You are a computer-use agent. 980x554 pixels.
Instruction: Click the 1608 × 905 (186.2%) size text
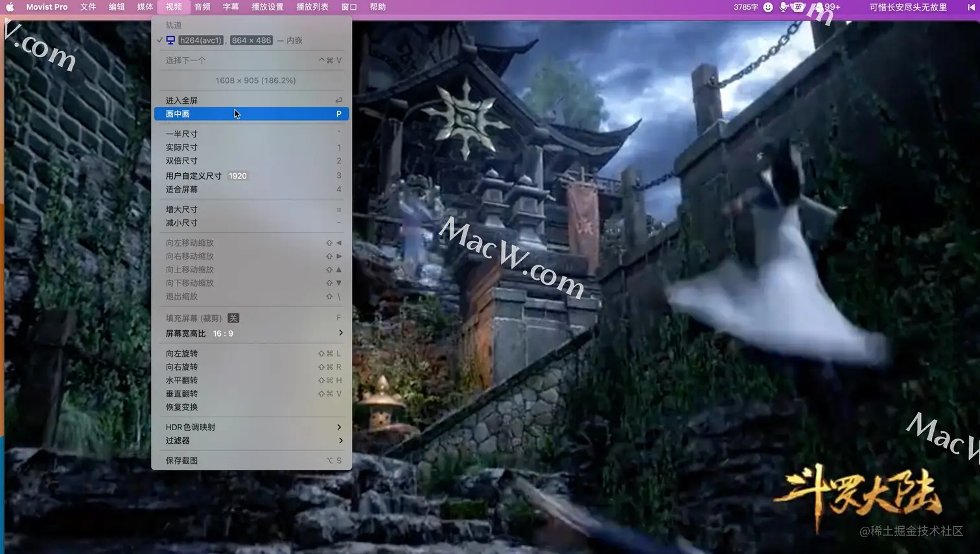point(255,80)
